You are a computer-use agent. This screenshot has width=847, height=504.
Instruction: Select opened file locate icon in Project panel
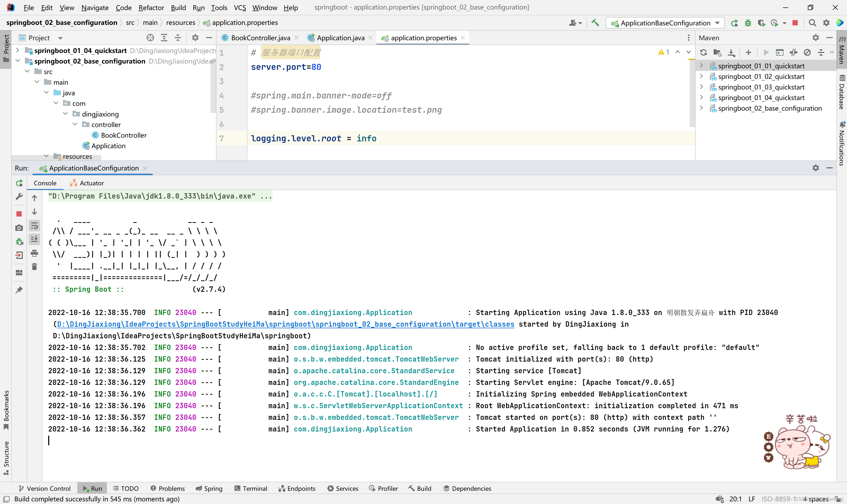150,38
